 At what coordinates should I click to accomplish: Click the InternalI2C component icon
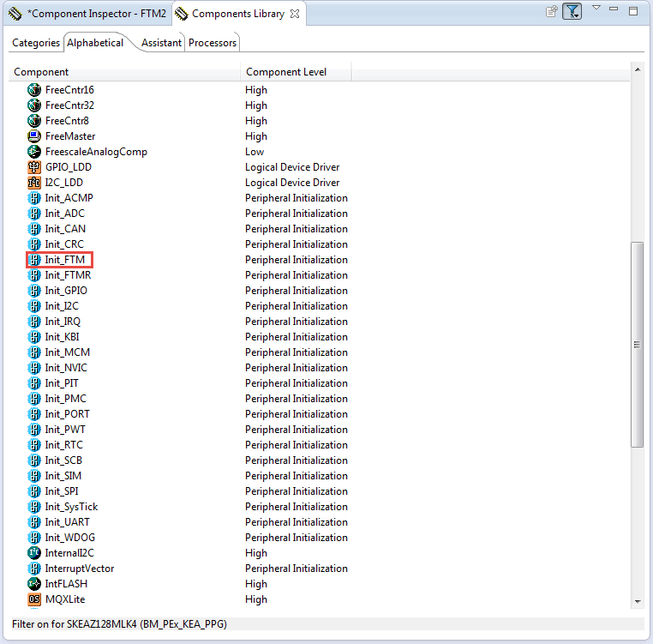pyautogui.click(x=34, y=552)
